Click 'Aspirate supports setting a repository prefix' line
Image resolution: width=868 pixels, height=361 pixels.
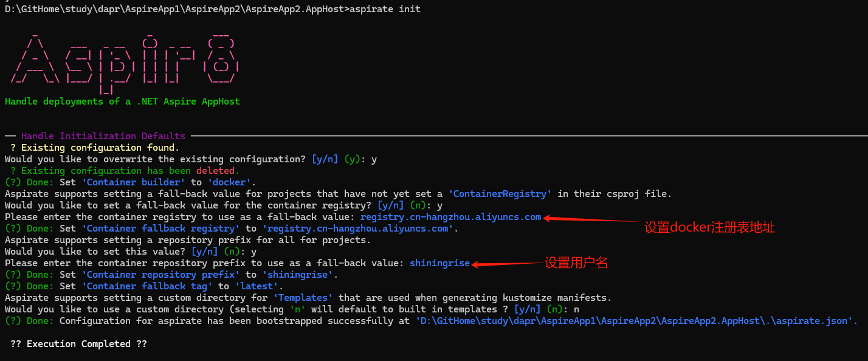[188, 240]
